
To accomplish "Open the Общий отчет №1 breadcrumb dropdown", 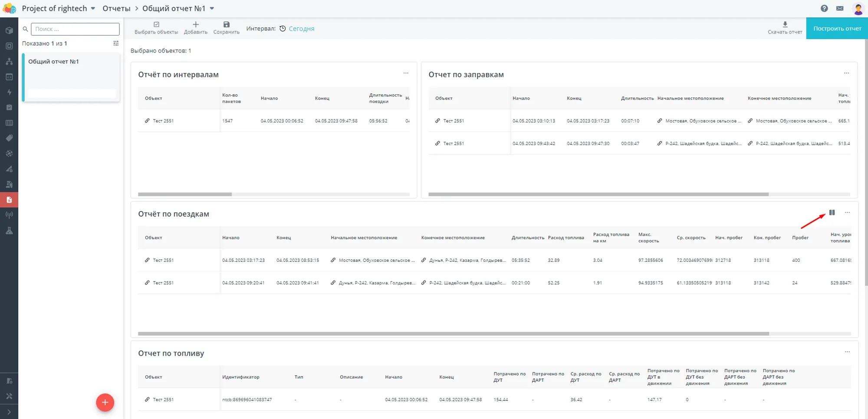I will pos(212,9).
